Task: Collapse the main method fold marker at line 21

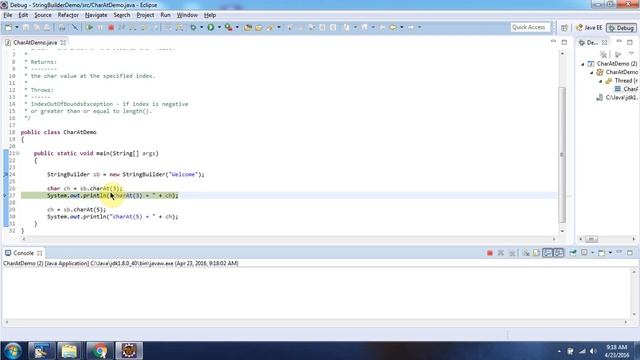Action: tap(18, 153)
